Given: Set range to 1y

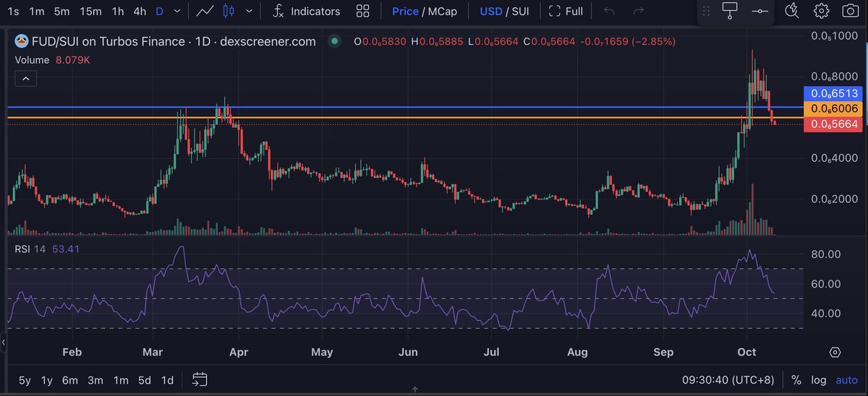Looking at the screenshot, I should (47, 379).
